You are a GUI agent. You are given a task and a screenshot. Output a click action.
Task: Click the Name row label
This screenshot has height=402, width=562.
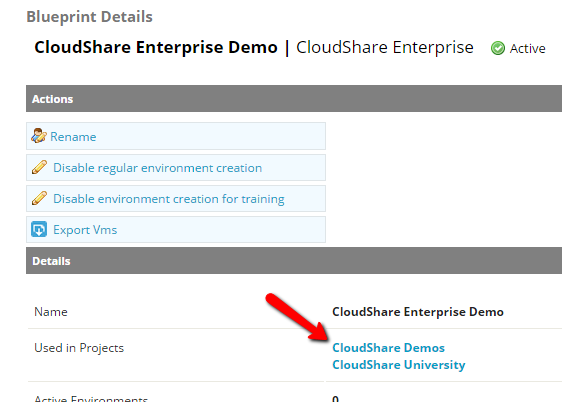51,312
